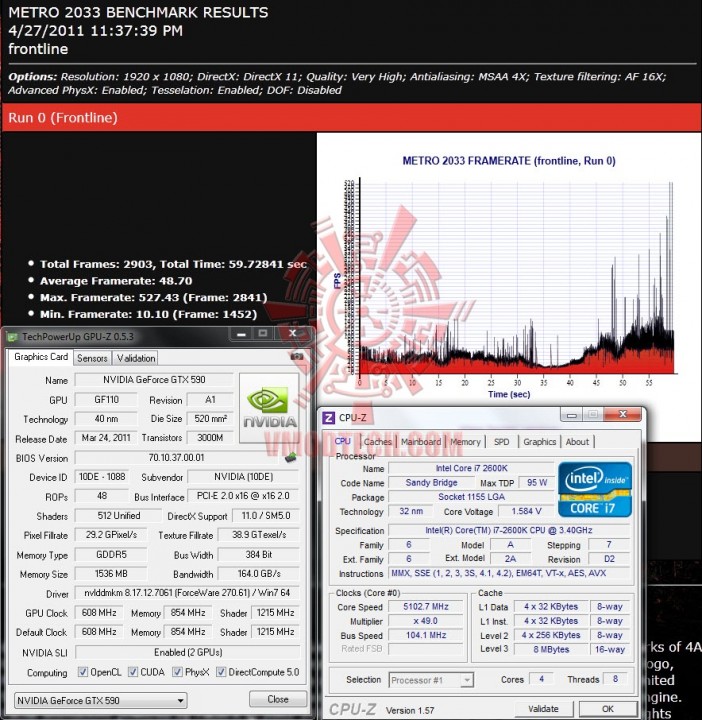702x720 pixels.
Task: Toggle the PhysX checkbox
Action: pos(177,672)
